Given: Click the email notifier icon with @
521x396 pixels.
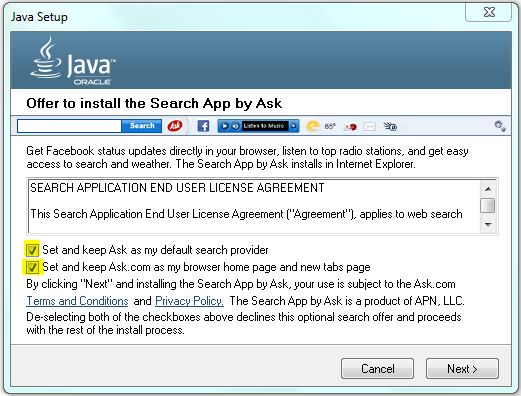Looking at the screenshot, I should (x=390, y=126).
